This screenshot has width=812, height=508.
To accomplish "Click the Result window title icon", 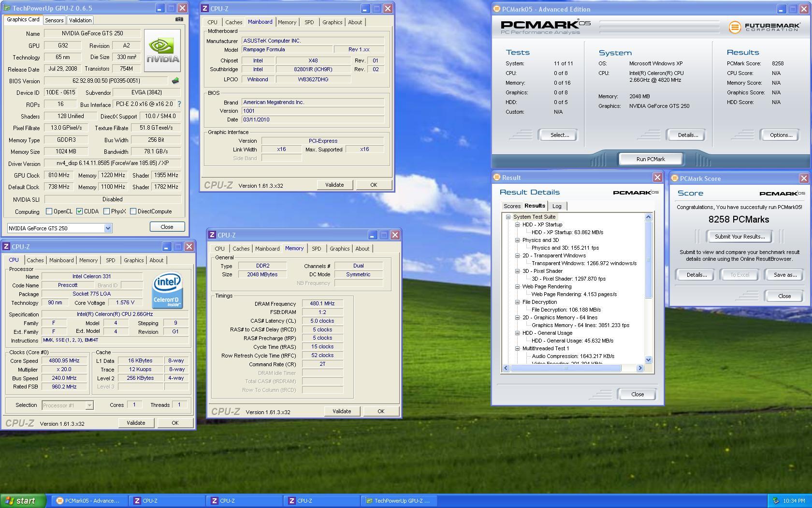I will click(496, 178).
